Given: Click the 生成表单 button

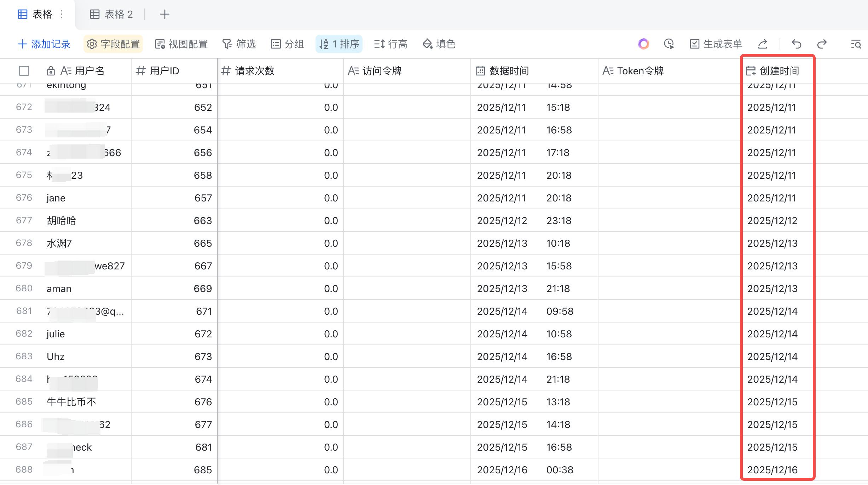Looking at the screenshot, I should point(716,44).
